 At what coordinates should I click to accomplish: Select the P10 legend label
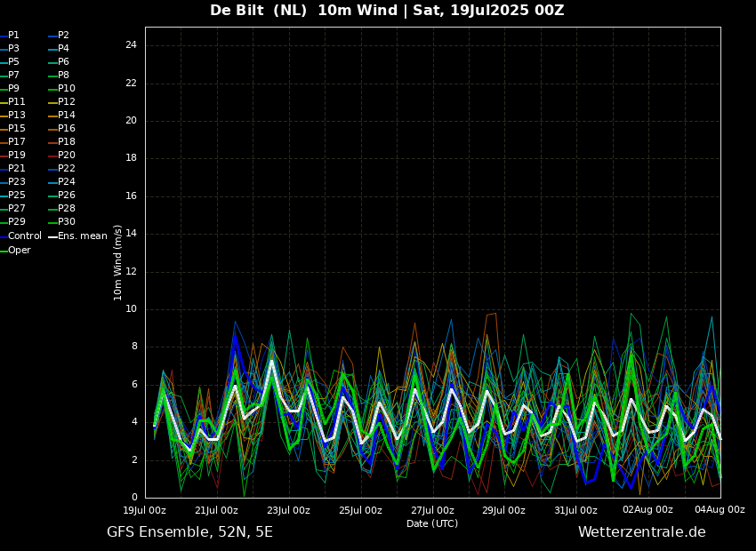point(66,89)
